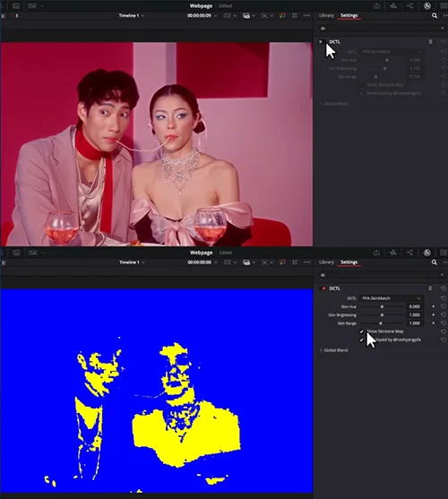The image size is (448, 499).
Task: Select the Settings tab in lower window
Action: [x=349, y=262]
